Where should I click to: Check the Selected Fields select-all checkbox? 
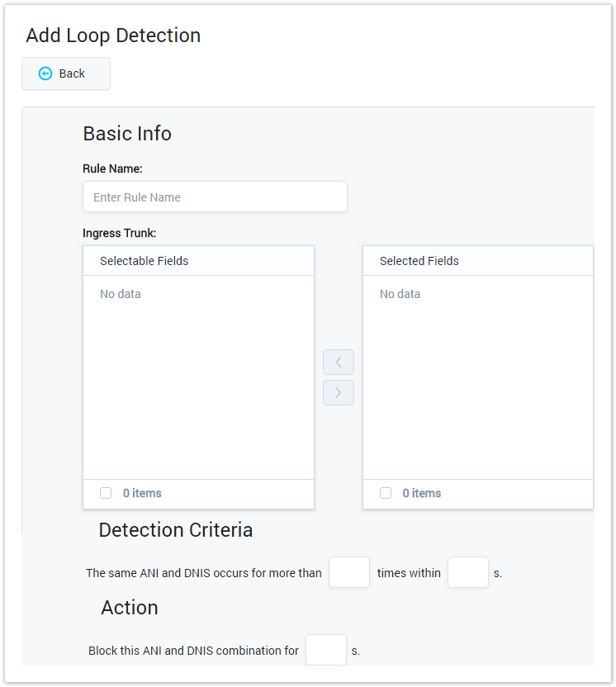[386, 493]
